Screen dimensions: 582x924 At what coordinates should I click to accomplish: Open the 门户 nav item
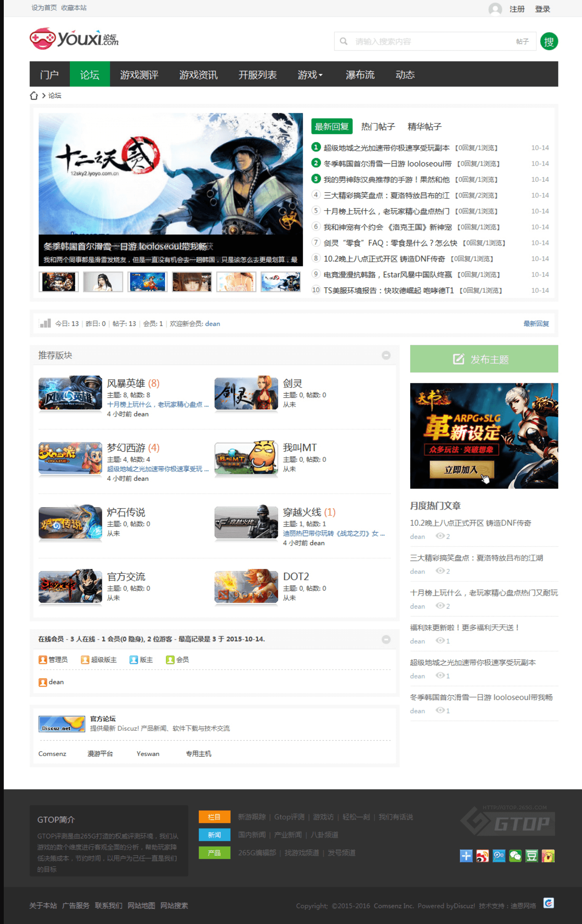(x=49, y=74)
